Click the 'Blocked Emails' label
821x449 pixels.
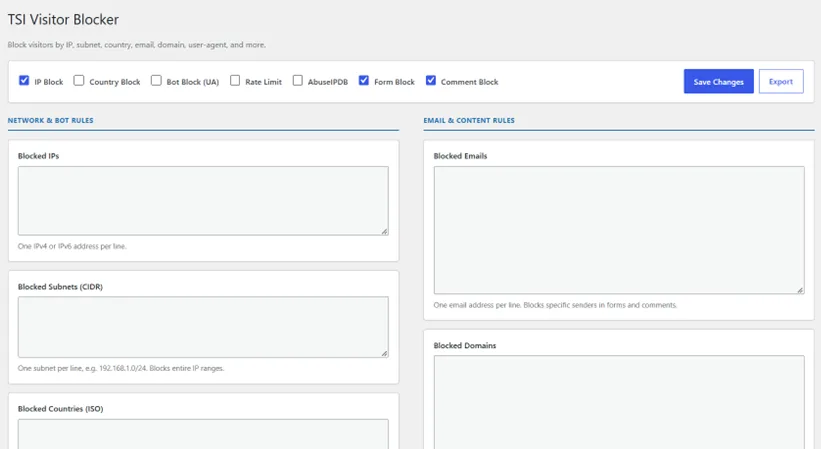(x=460, y=156)
